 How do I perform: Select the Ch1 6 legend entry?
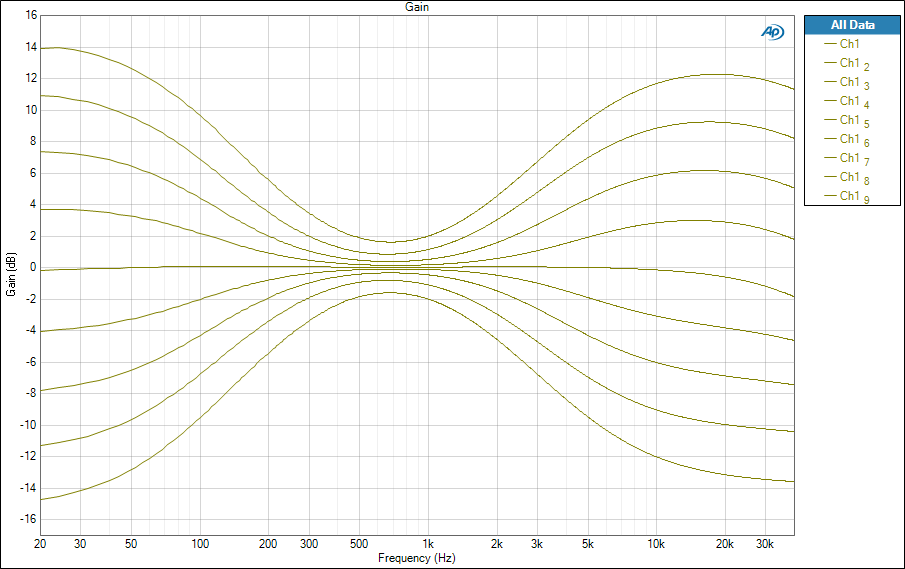click(x=847, y=140)
